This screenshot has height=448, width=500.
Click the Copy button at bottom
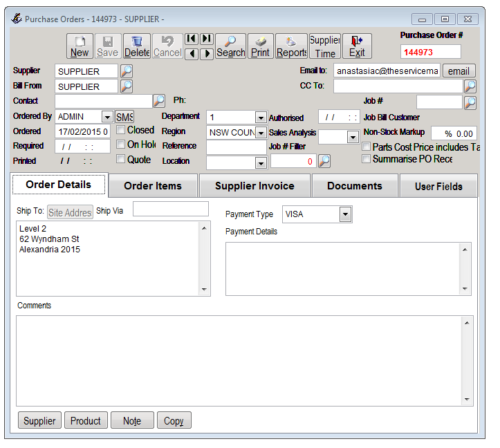(174, 420)
